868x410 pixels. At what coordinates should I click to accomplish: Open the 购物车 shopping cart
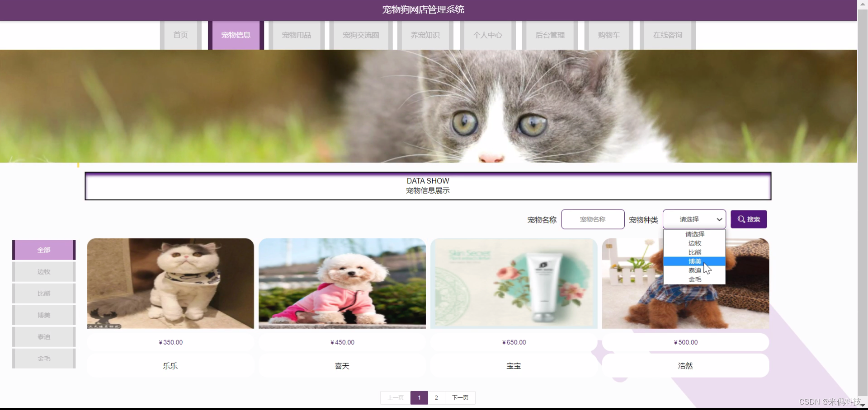(x=608, y=35)
